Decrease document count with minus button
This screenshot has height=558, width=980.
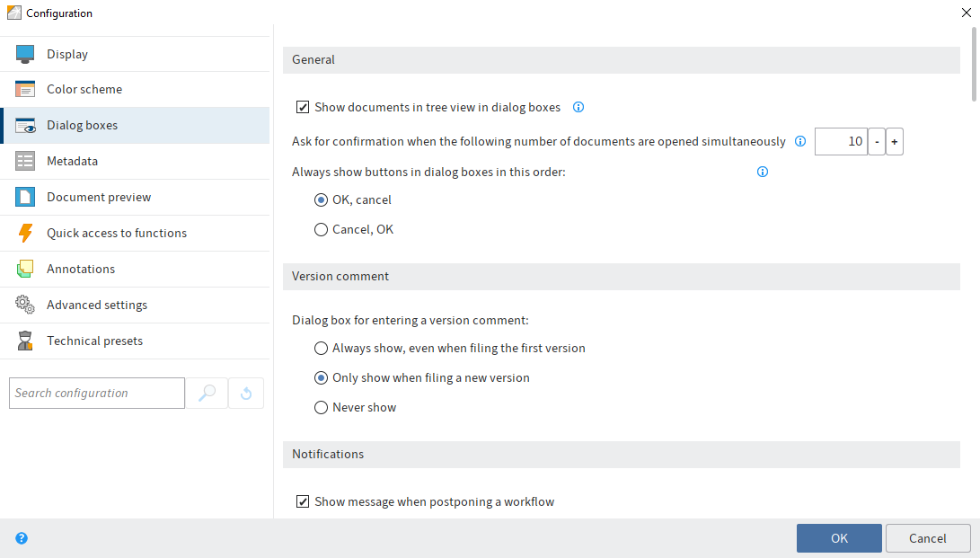[876, 142]
